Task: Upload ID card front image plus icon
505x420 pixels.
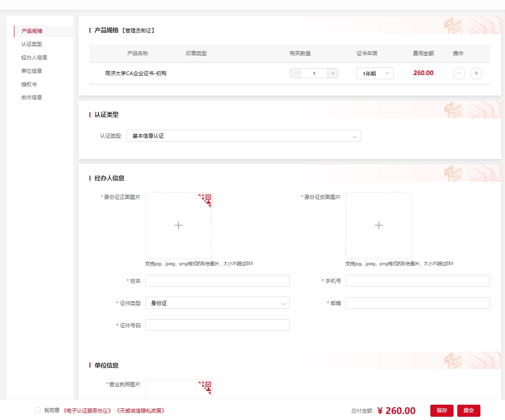Action: [x=179, y=225]
